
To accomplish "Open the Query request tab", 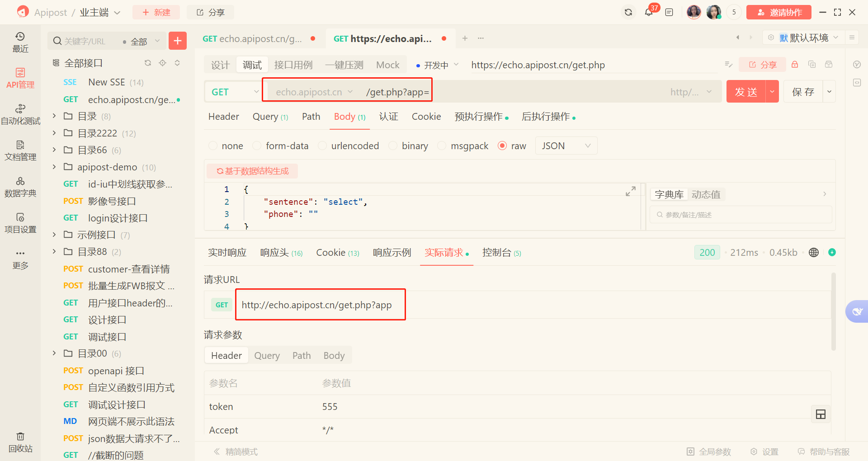I will pyautogui.click(x=270, y=117).
